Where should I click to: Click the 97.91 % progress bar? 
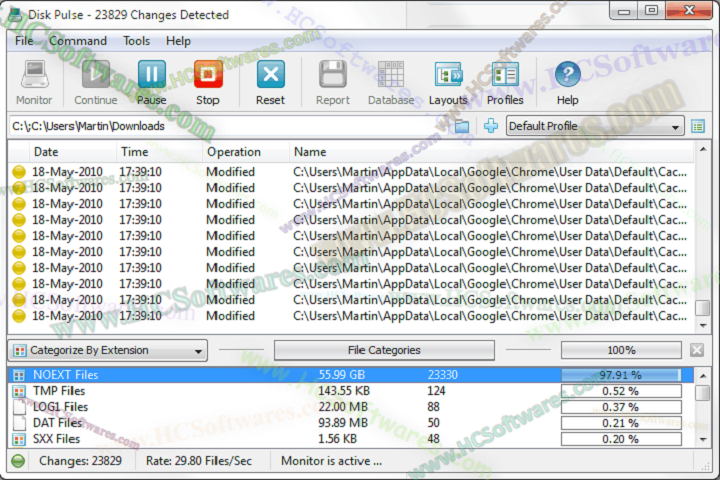pos(621,375)
